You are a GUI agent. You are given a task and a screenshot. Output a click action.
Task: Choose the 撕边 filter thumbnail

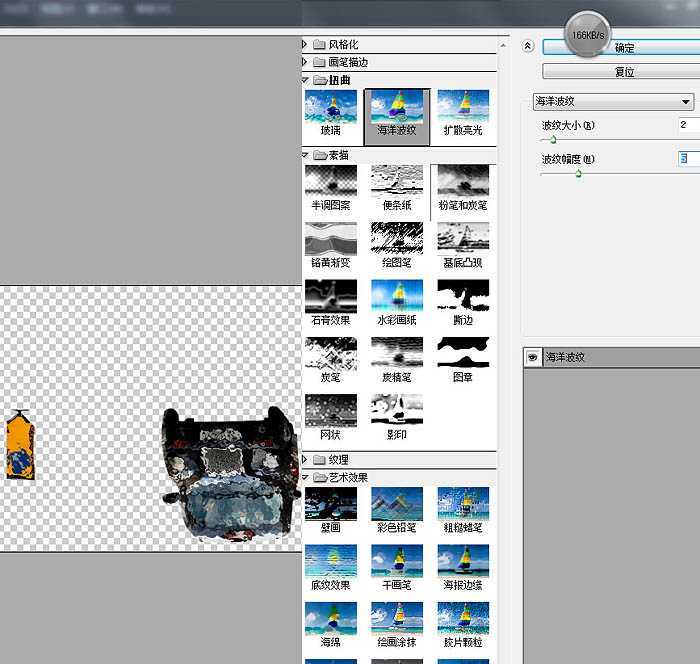pyautogui.click(x=463, y=297)
